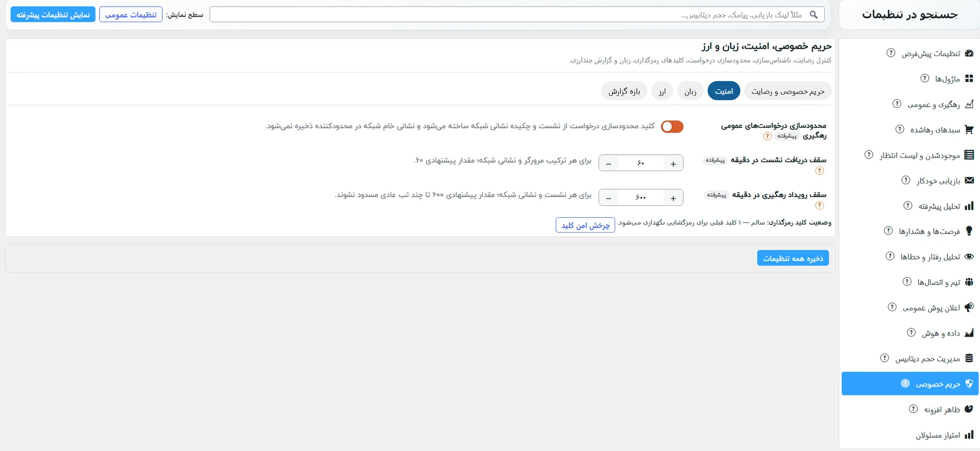Switch to the بازه گزارش tab

pos(624,91)
